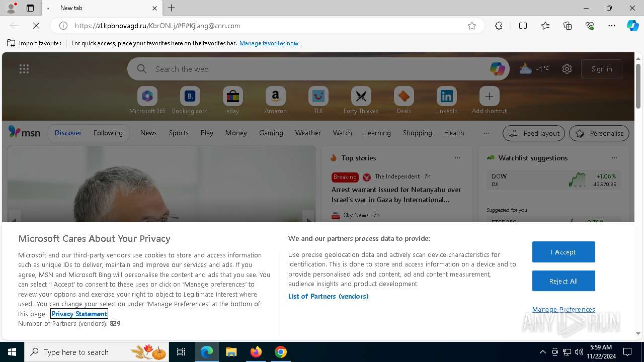Open Manage Preferences link
The width and height of the screenshot is (644, 362).
(x=563, y=309)
